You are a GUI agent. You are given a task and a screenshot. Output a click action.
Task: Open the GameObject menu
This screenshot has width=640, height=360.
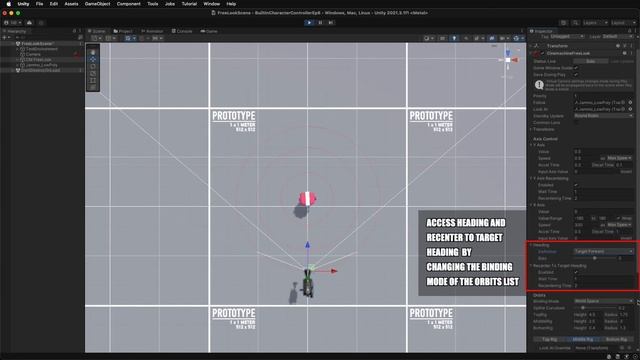point(97,4)
